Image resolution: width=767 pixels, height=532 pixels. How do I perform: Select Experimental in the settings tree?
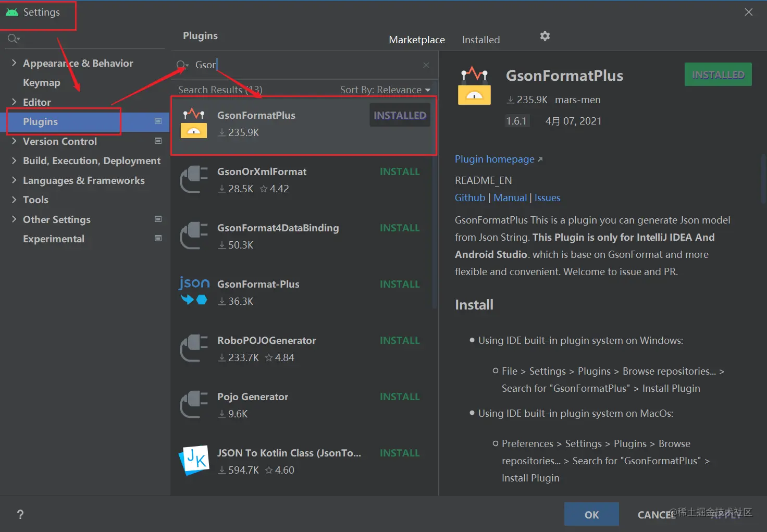54,239
